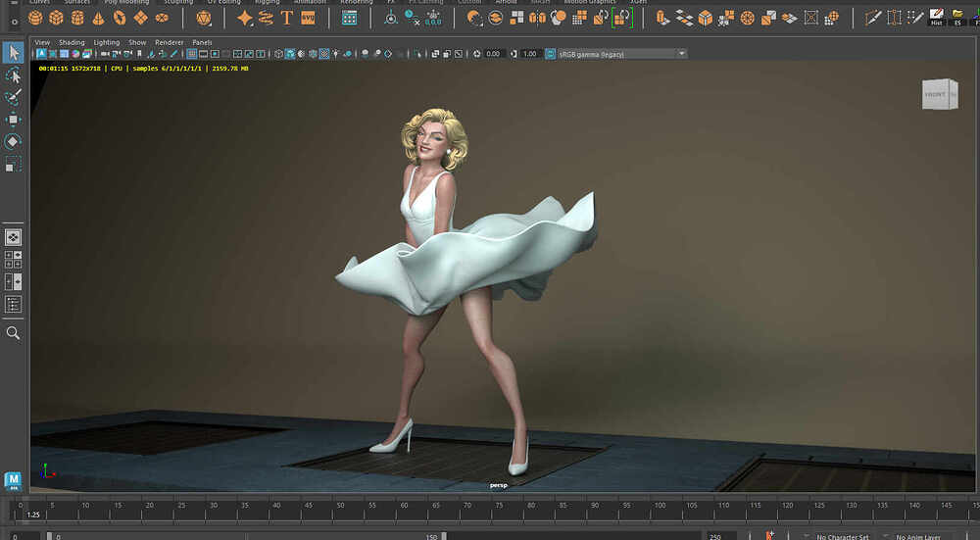Open the Content Browser grid icon
This screenshot has height=540, width=980.
pyautogui.click(x=350, y=18)
